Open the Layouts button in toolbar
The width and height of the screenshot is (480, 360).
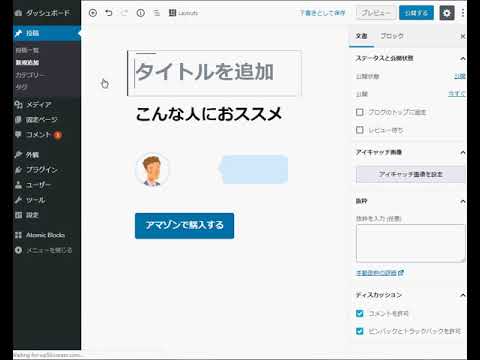[183, 13]
